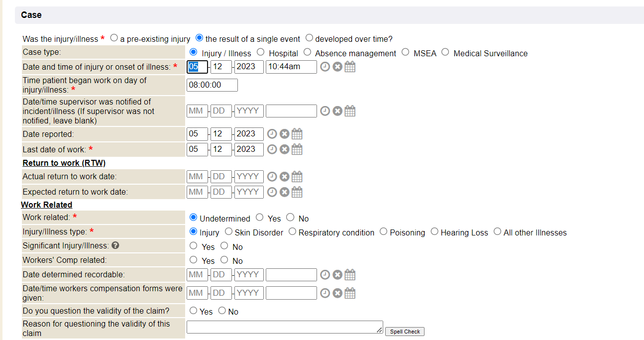Answer Yes to questioning claim validity

[x=194, y=311]
